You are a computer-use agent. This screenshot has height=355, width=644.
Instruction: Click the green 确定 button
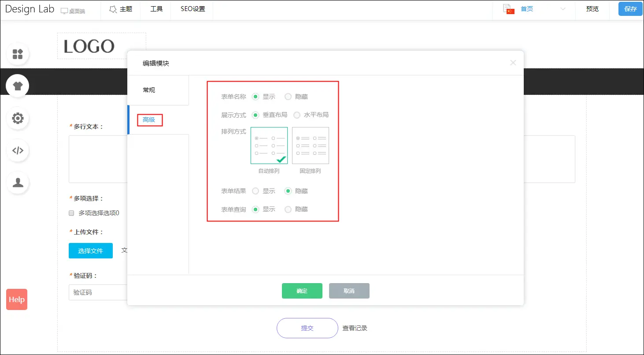[302, 291]
